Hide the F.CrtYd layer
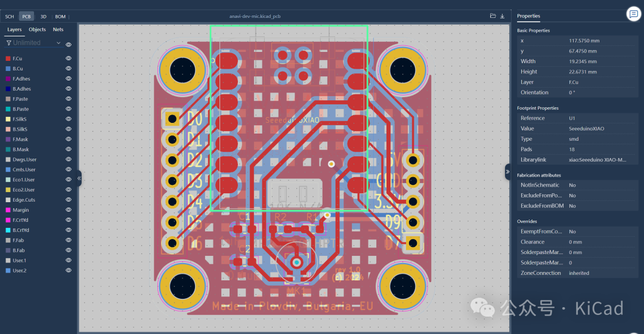 point(69,220)
